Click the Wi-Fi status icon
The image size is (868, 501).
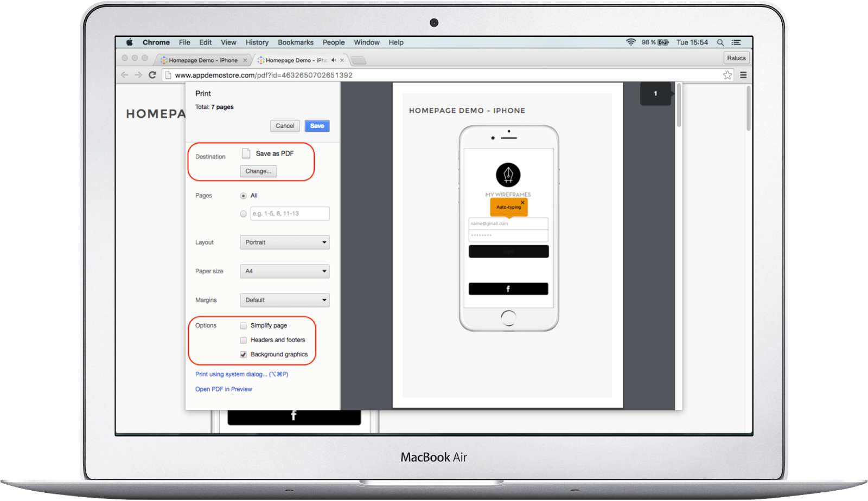point(630,42)
